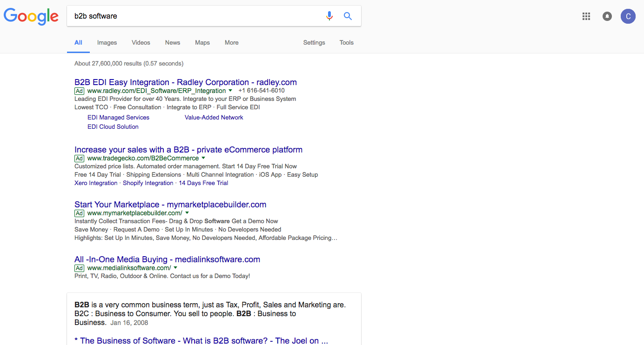The image size is (644, 345).
Task: Switch to the Maps tab
Action: coord(202,42)
